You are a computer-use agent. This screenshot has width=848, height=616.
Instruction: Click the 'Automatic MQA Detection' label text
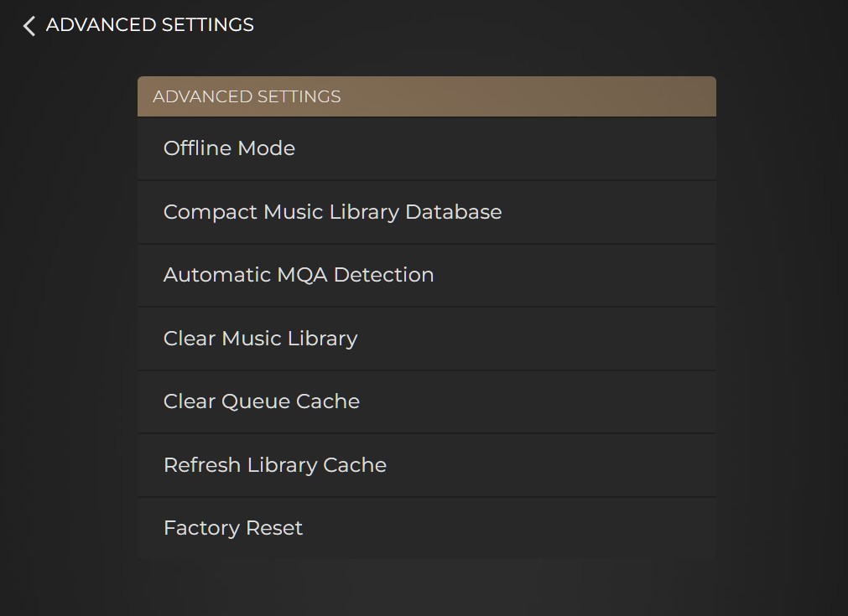coord(298,275)
